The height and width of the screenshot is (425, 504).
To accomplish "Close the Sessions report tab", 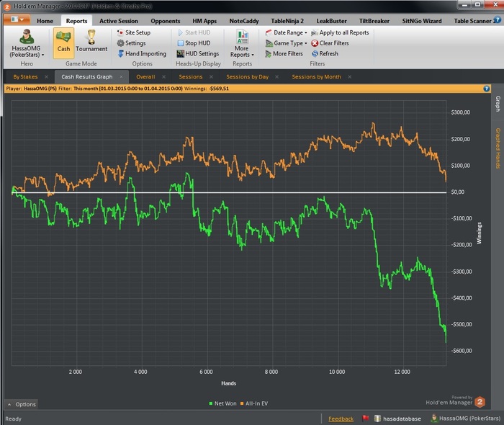I will (x=211, y=77).
